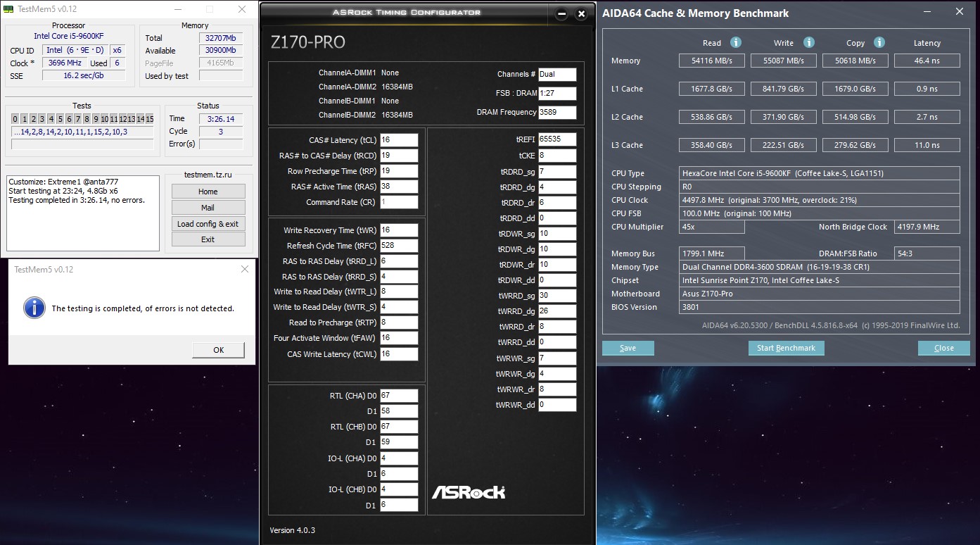This screenshot has height=545, width=980.
Task: Select the FSB : DRAM ratio field
Action: point(557,93)
